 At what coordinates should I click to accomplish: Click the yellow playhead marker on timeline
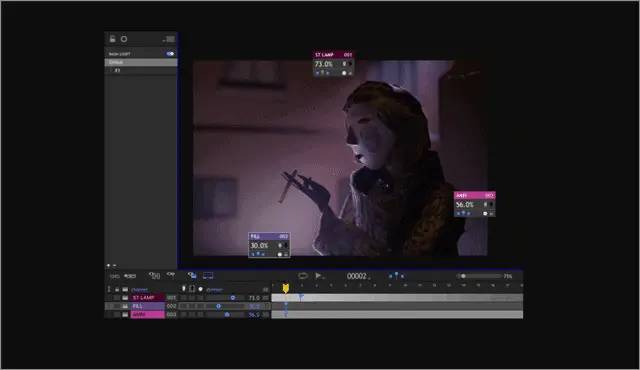[x=286, y=288]
